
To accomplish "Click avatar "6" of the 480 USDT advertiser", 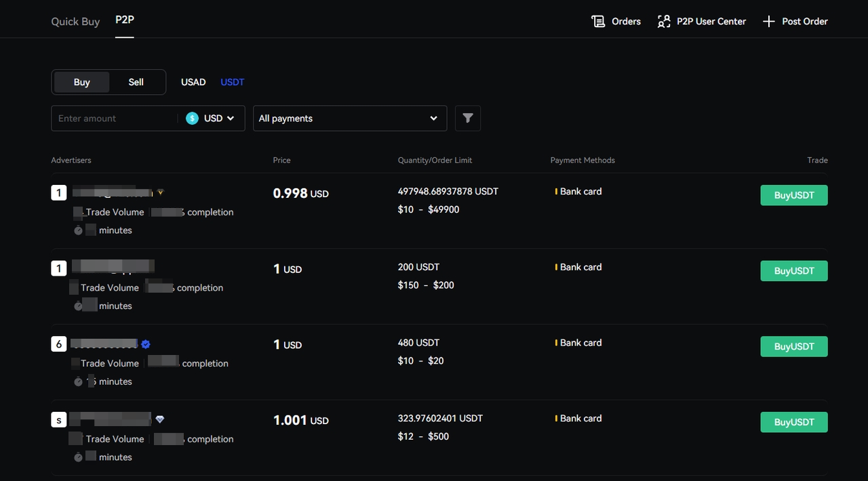I will coord(59,344).
